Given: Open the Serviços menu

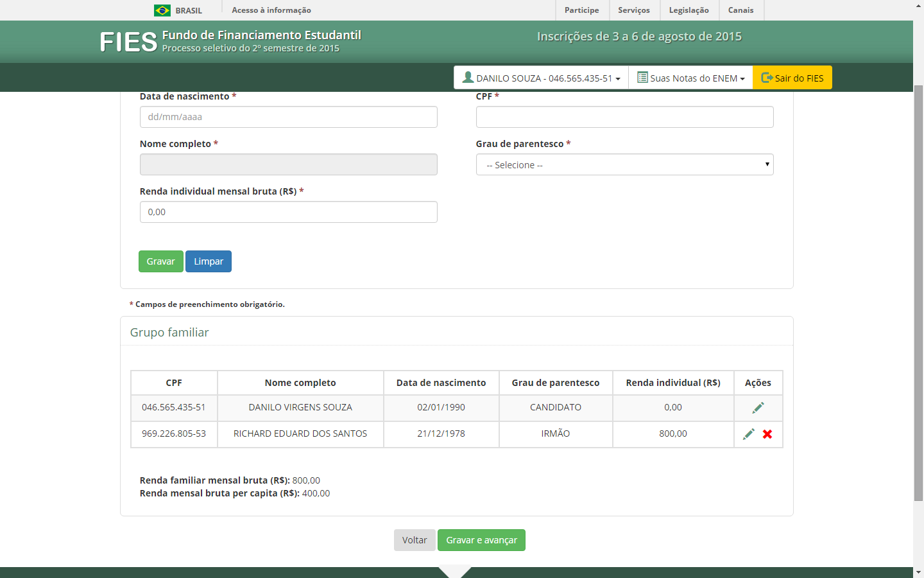Looking at the screenshot, I should (x=634, y=10).
